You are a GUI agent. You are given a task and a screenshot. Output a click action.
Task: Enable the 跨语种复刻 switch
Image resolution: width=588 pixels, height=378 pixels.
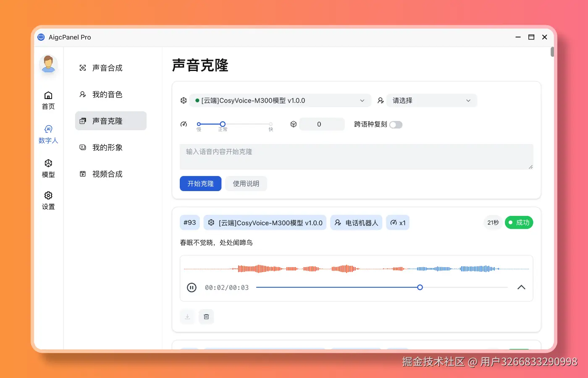click(x=396, y=124)
